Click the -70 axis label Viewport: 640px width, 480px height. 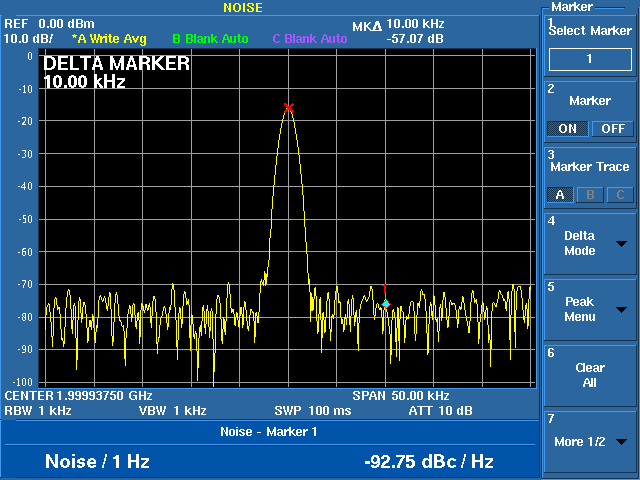pos(25,284)
